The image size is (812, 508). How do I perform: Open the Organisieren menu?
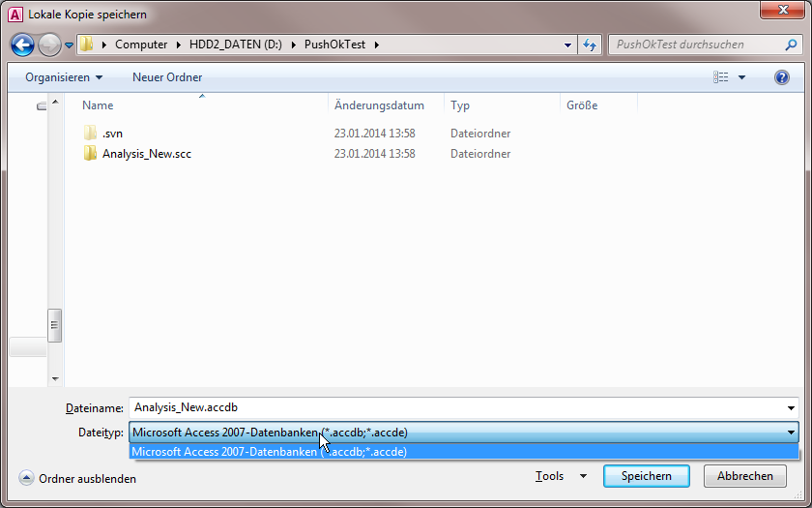tap(64, 77)
